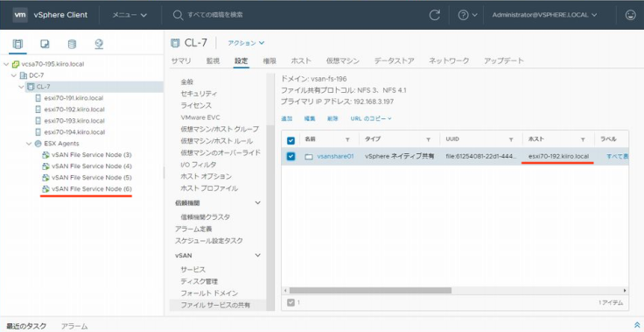Click the vm logo icon
644x332 pixels.
[20, 15]
